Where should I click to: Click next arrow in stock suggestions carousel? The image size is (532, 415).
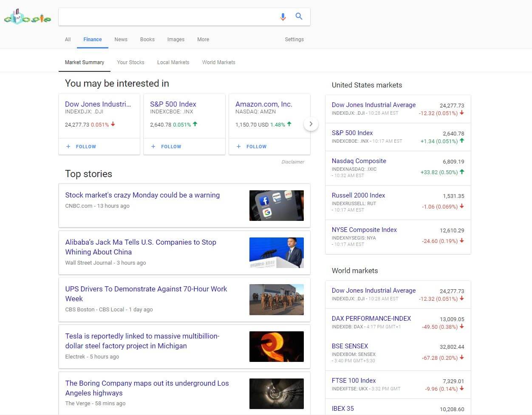coord(311,124)
